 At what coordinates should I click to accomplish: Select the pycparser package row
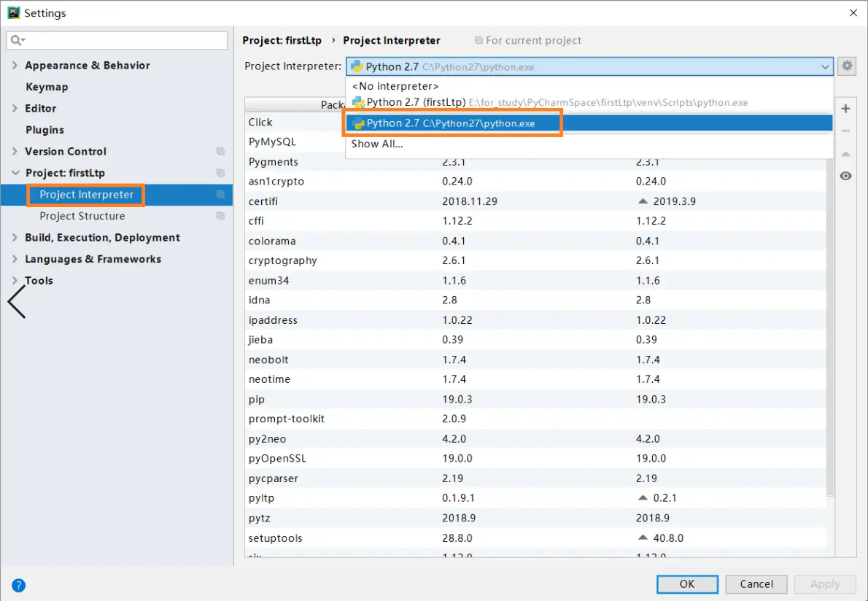(536, 478)
